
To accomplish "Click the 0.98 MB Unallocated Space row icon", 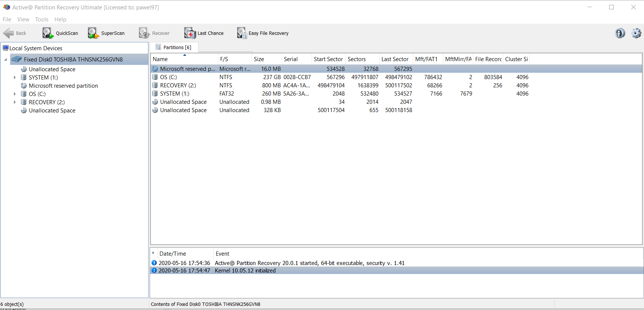I will point(155,102).
